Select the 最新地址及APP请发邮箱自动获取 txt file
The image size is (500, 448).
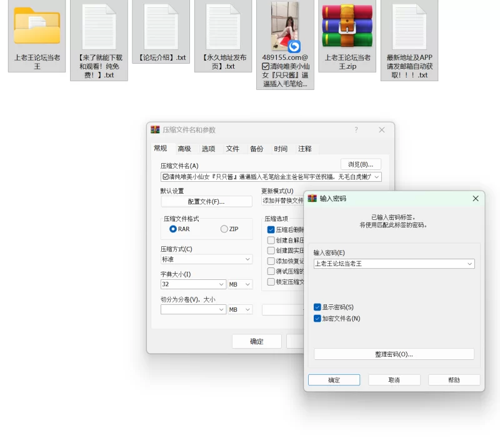pyautogui.click(x=409, y=27)
